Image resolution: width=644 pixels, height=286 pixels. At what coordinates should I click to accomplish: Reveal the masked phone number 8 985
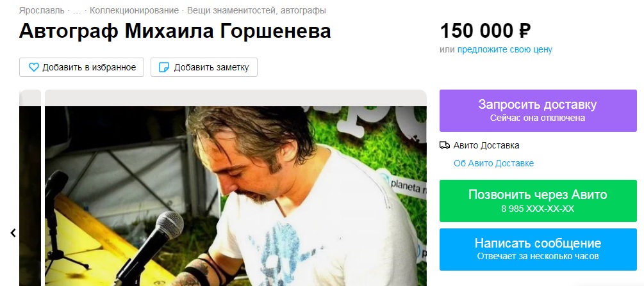click(x=538, y=209)
